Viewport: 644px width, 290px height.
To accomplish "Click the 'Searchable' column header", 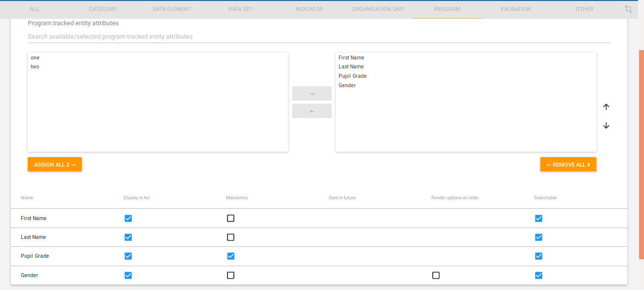I will tap(545, 198).
